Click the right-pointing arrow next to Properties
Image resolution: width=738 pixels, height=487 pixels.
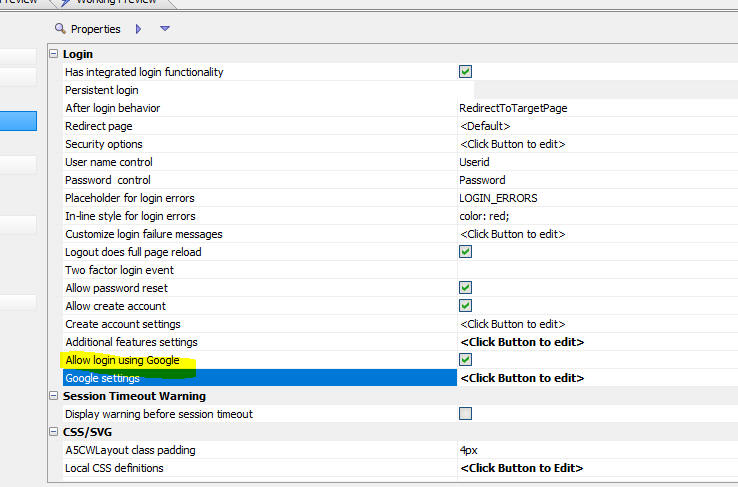pyautogui.click(x=138, y=29)
